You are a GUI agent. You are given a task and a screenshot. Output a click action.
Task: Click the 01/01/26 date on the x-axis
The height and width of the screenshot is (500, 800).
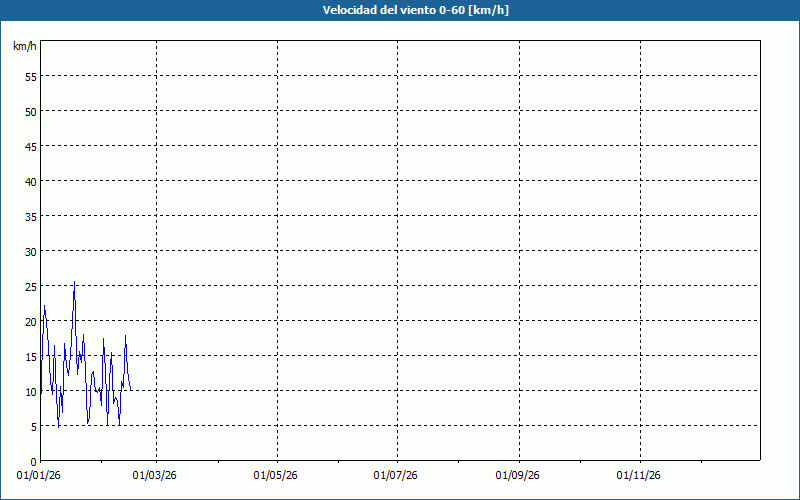[x=41, y=475]
